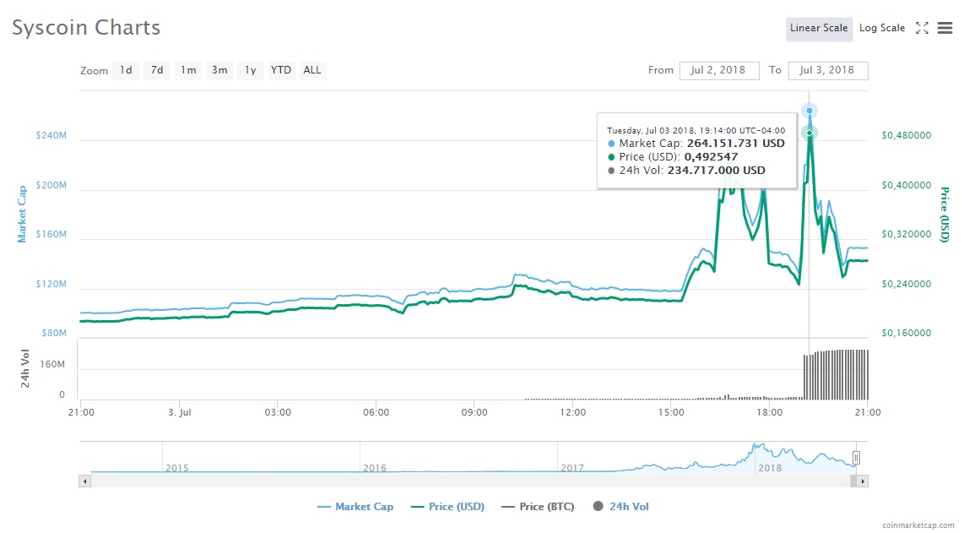
Task: Edit the To date field
Action: 828,70
